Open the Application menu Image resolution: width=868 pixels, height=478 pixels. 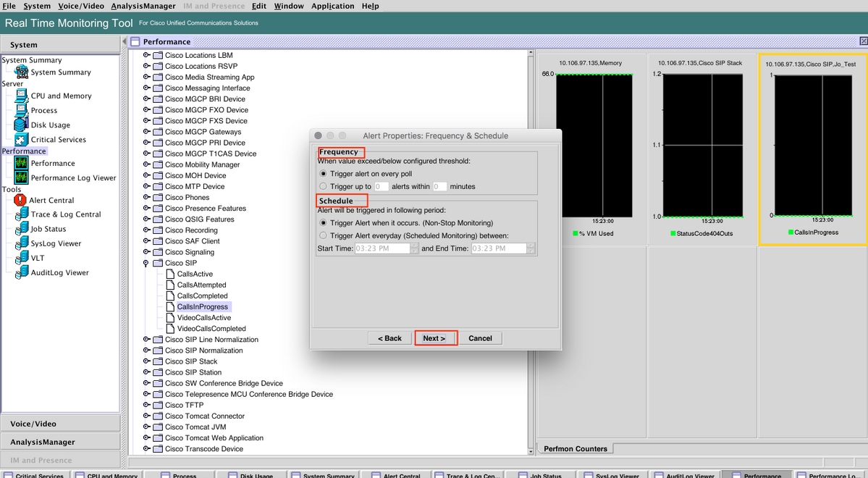tap(333, 6)
